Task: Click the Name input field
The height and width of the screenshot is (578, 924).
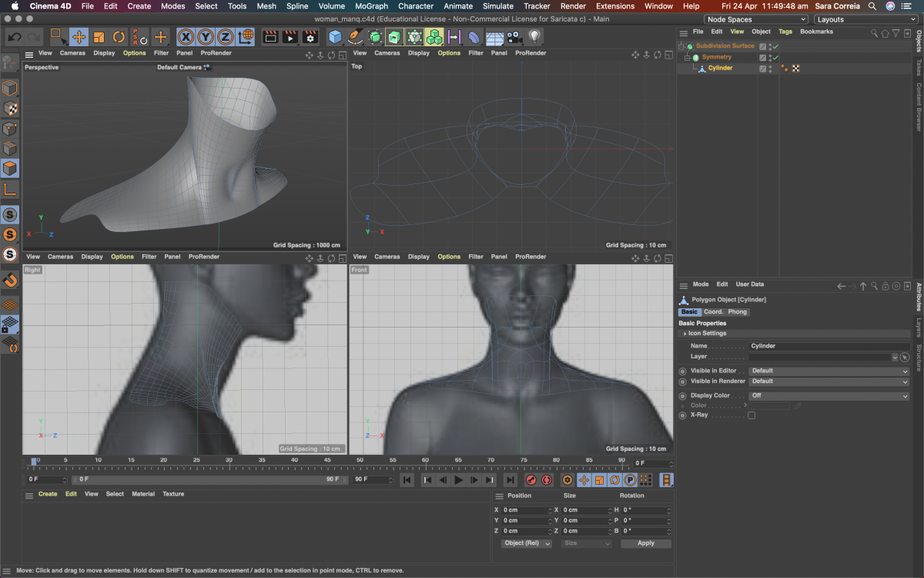Action: tap(829, 346)
